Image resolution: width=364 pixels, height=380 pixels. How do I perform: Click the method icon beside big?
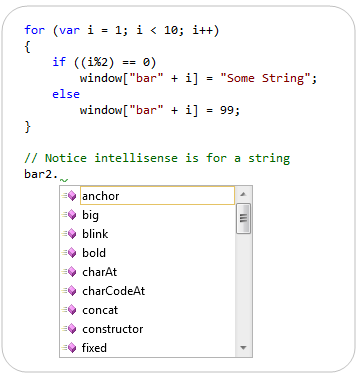pos(70,215)
